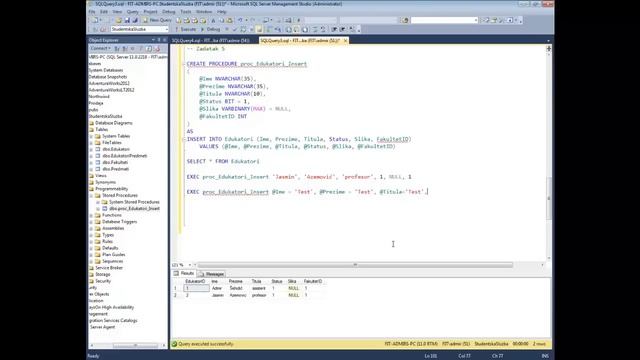Open the View menu
The image size is (640, 360).
point(117,12)
